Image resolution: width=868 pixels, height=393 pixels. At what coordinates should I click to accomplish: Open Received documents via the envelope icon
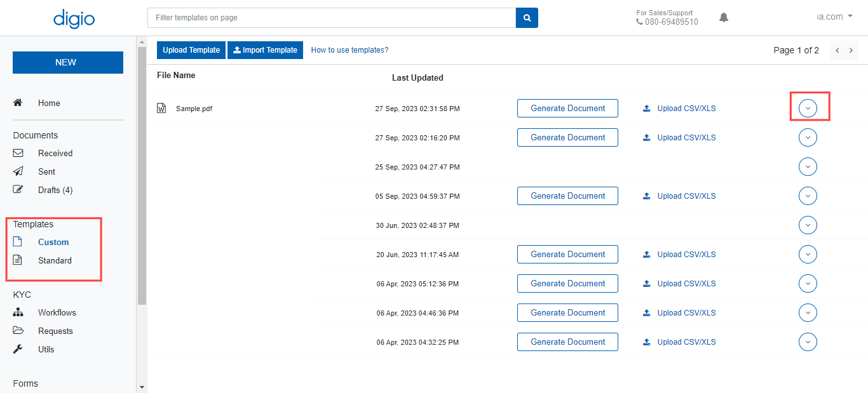pos(18,152)
